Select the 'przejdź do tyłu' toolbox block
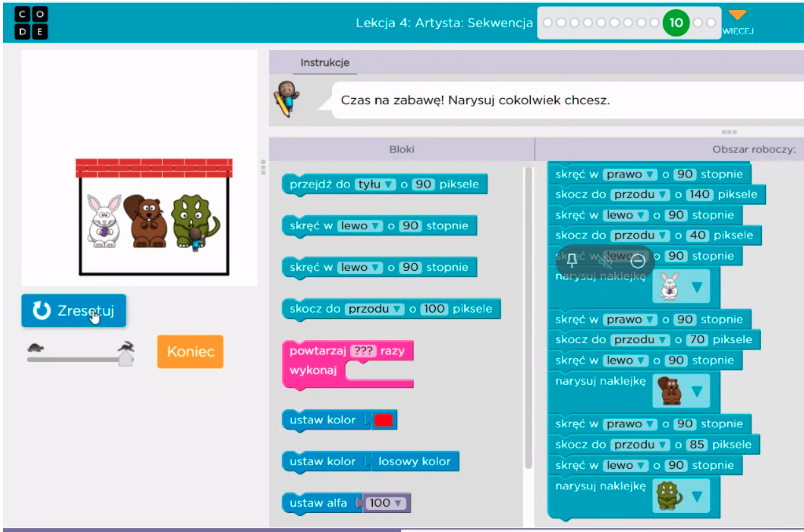Image resolution: width=804 pixels, height=532 pixels. pos(385,185)
